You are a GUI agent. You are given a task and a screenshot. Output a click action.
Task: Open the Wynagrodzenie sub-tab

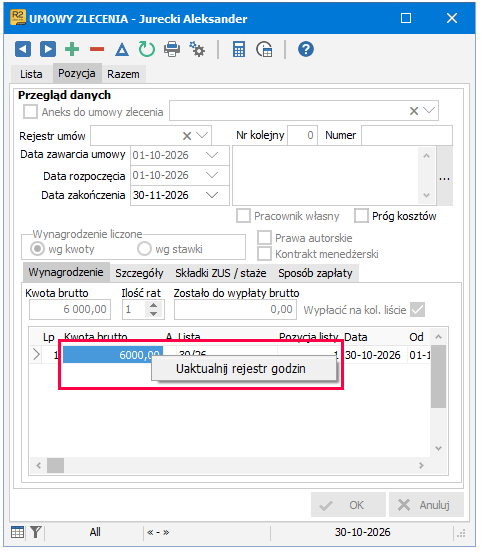pos(66,272)
